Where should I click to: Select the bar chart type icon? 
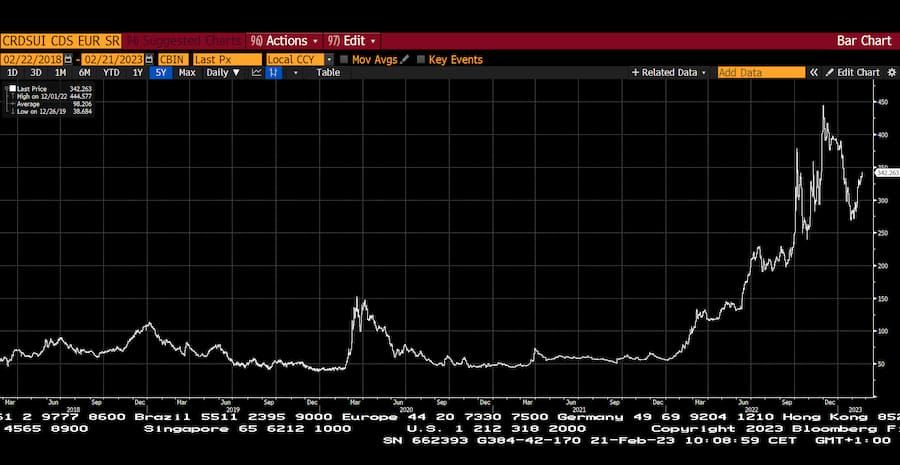pos(274,73)
